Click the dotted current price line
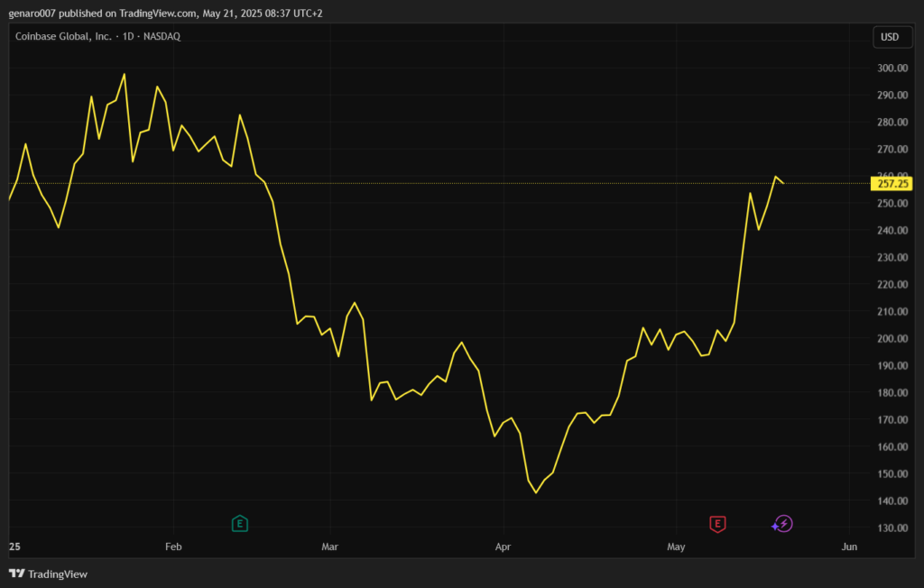Viewport: 924px width, 588px height. coord(451,183)
